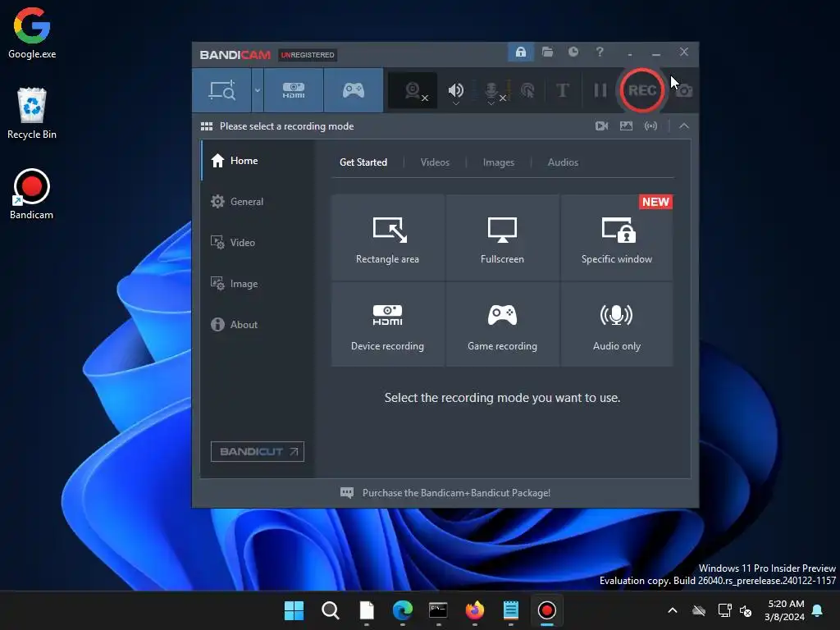840x630 pixels.
Task: Choose Device recording mode
Action: 388,325
